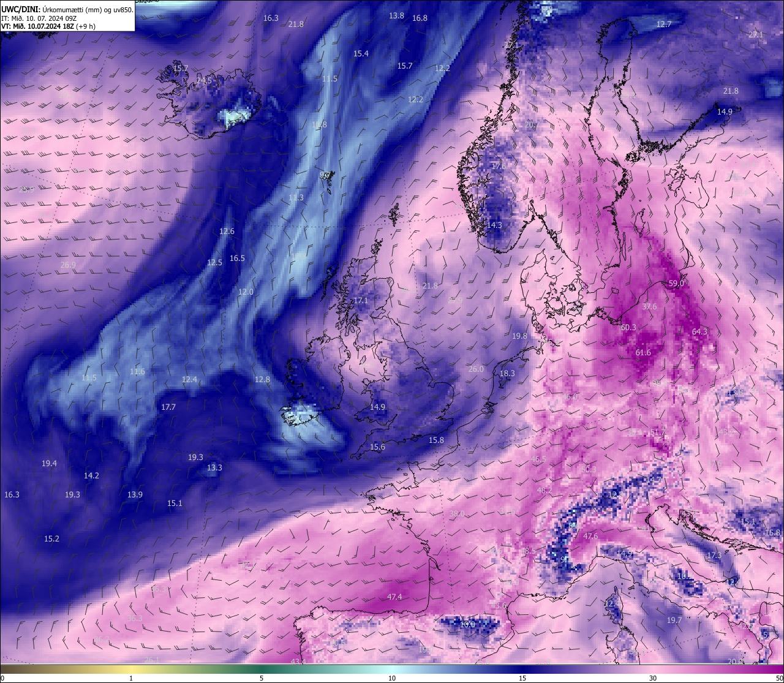Screen dimensions: 784x683
Task: Click the 'VT: Mið. 10.07.2024 18Z (+9 h)' line
Action: pyautogui.click(x=48, y=26)
